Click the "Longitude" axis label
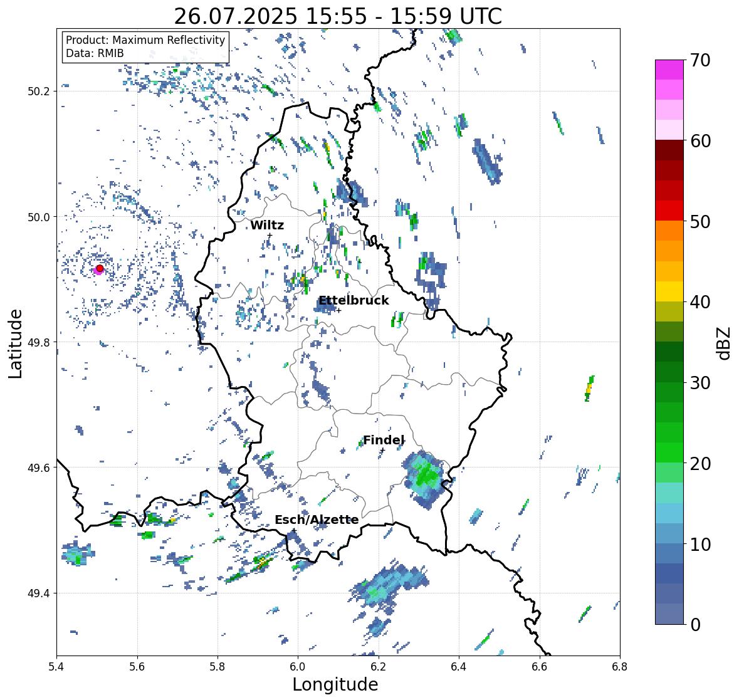 click(x=335, y=684)
